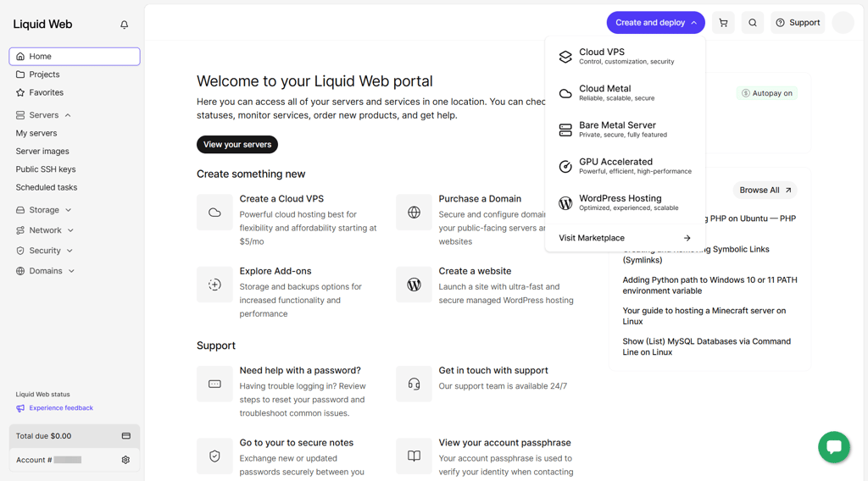Click the GPU Accelerated gauge icon

tap(565, 167)
